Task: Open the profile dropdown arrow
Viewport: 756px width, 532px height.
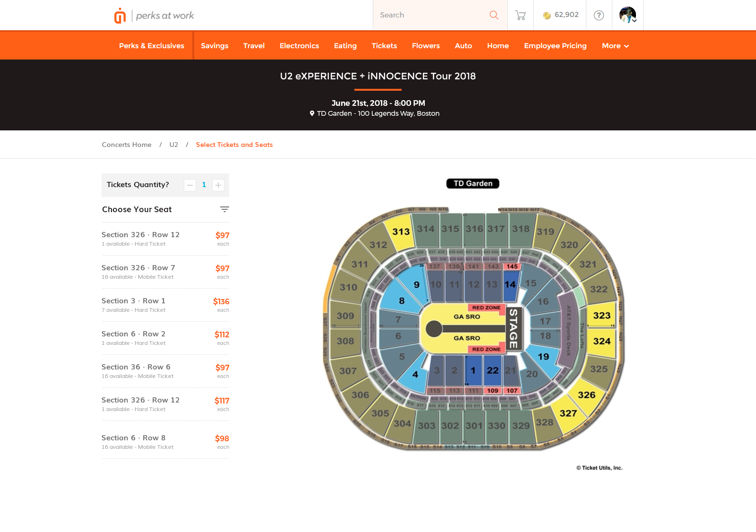Action: pyautogui.click(x=635, y=21)
